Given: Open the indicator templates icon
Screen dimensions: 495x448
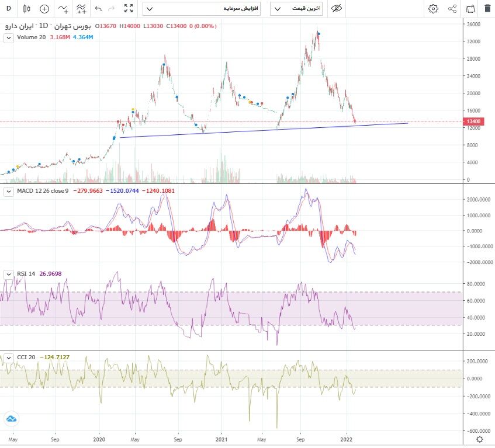Looking at the screenshot, I should coord(81,9).
